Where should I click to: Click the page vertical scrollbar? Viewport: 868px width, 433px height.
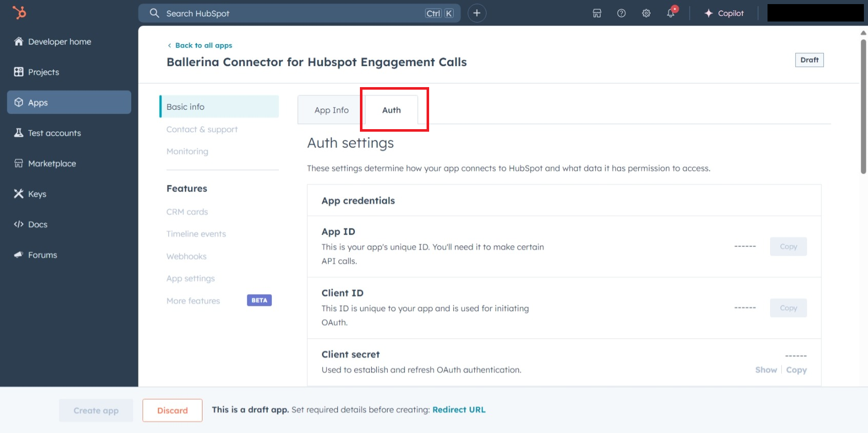coord(863,107)
